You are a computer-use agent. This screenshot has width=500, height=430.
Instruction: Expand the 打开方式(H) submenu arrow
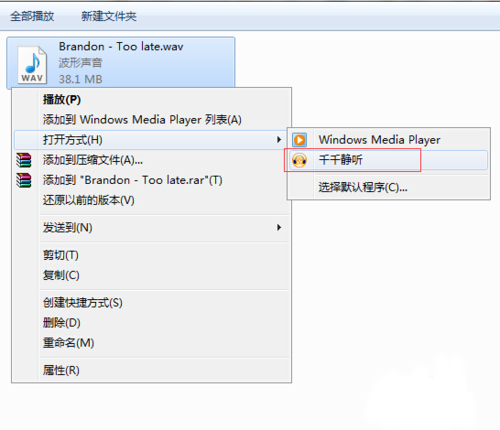click(279, 140)
